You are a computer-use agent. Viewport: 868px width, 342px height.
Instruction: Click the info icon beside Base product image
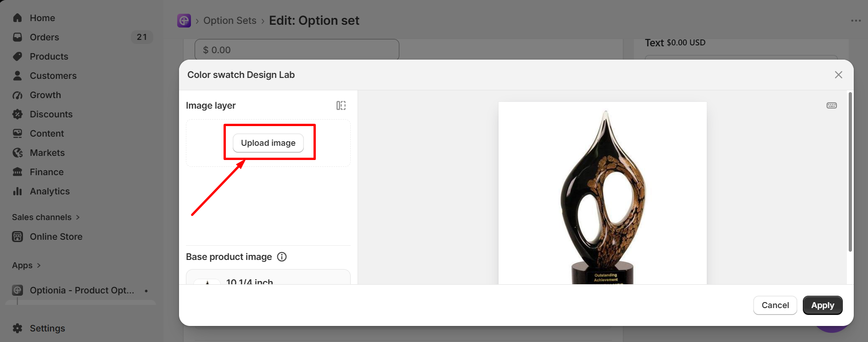point(282,257)
